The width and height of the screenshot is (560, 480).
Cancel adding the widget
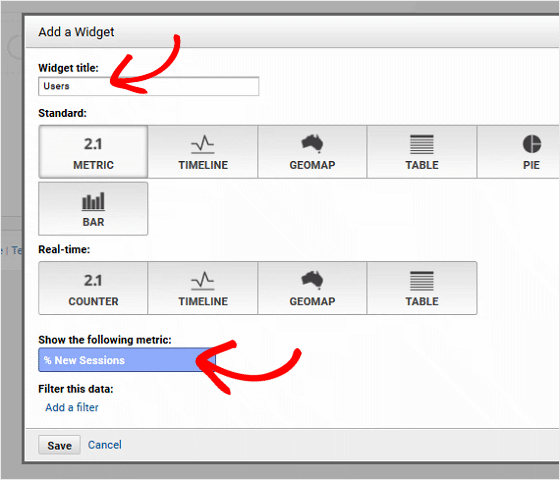(105, 445)
